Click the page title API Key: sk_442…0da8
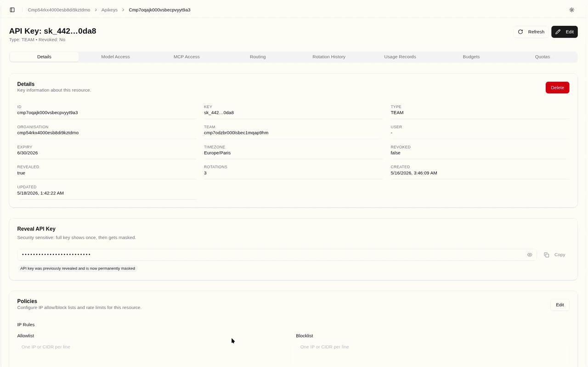The image size is (588, 367). (53, 31)
